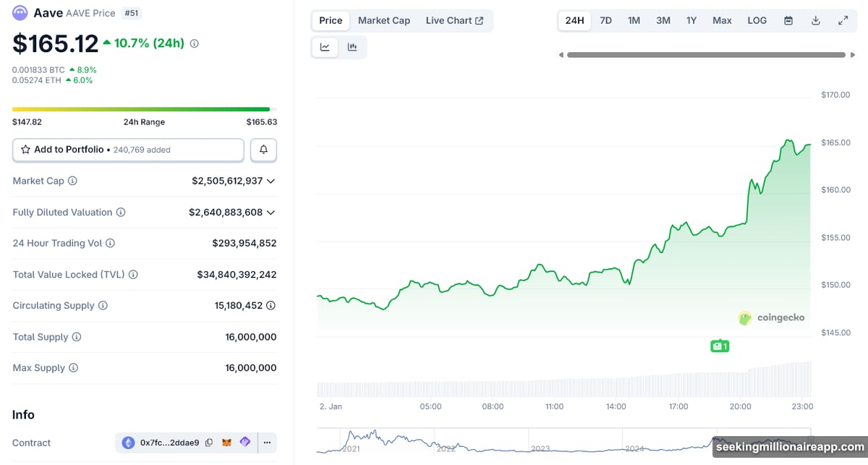Toggle LOG scale on the price chart

757,20
